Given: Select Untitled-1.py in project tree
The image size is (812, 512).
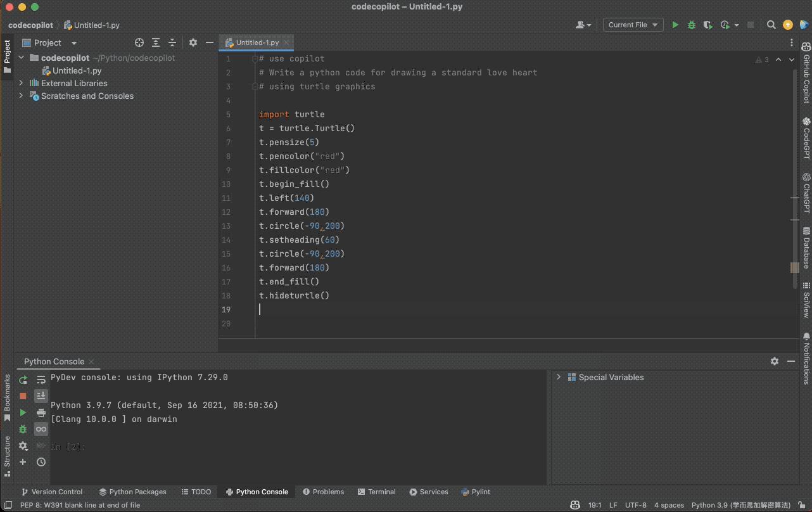Looking at the screenshot, I should (77, 70).
